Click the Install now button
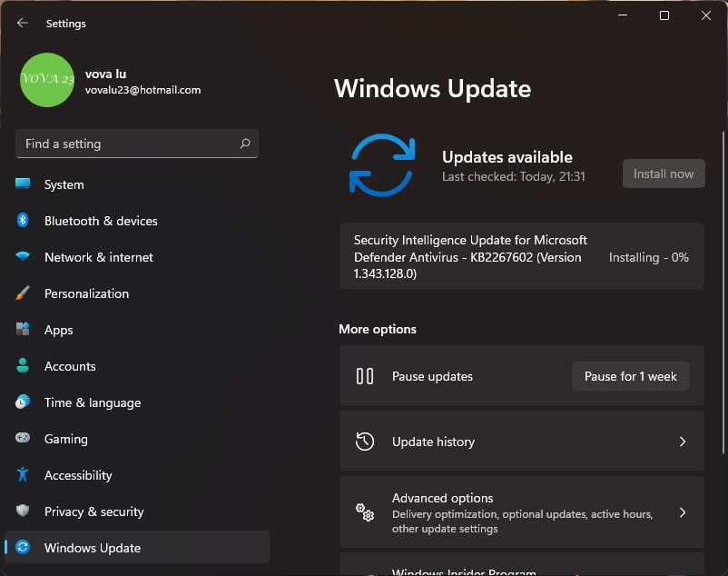728x576 pixels. (x=664, y=174)
